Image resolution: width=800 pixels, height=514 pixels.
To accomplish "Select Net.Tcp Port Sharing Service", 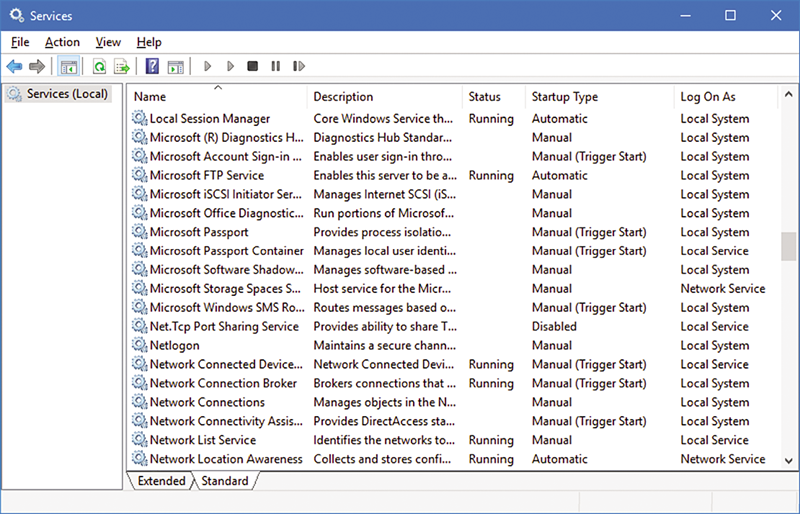I will coord(224,326).
